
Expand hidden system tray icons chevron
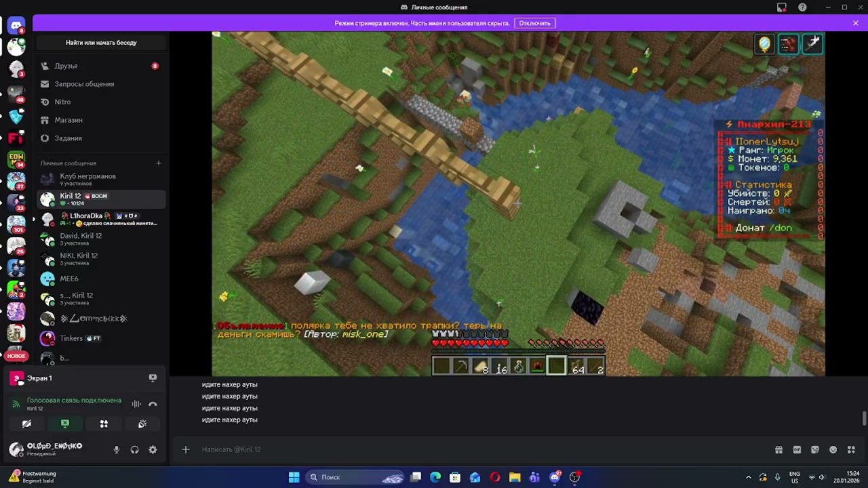749,477
